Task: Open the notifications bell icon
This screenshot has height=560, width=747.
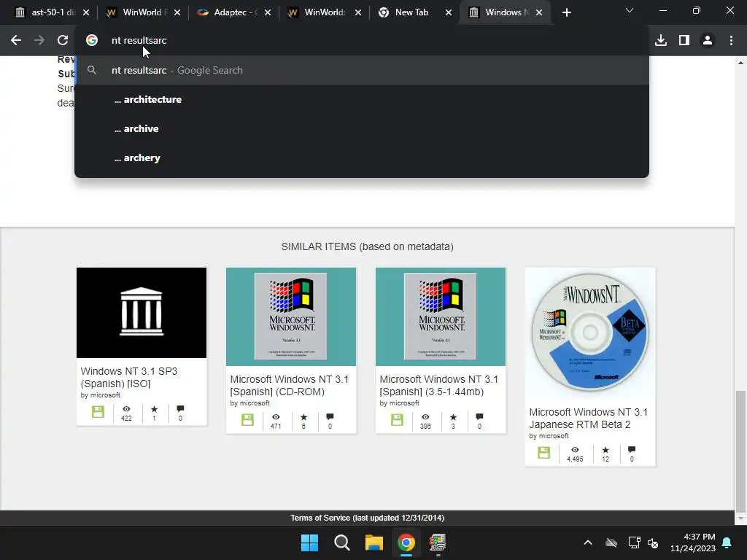Action: pos(727,542)
